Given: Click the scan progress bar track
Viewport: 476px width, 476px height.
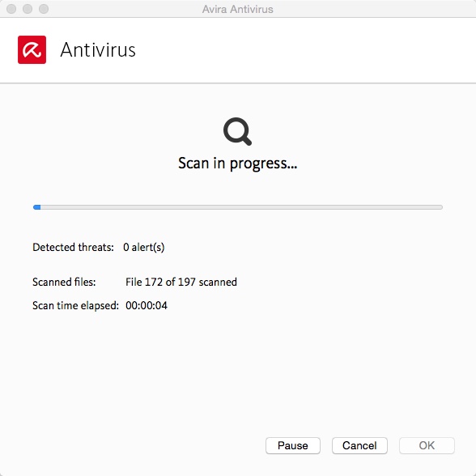Looking at the screenshot, I should [238, 207].
